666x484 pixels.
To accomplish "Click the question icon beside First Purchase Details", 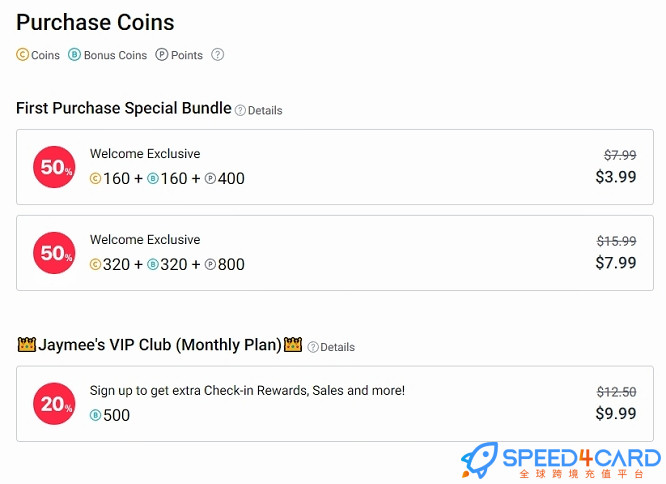I will [x=240, y=110].
